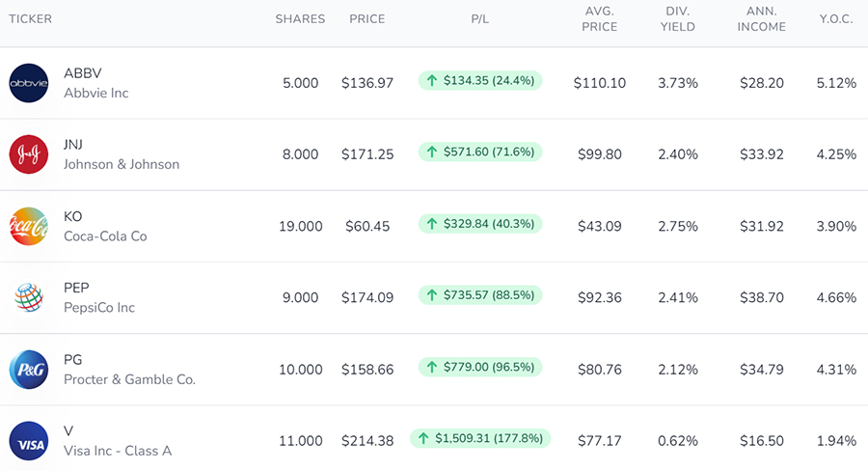The image size is (868, 471).
Task: Sort by the P/L column header
Action: [x=480, y=19]
